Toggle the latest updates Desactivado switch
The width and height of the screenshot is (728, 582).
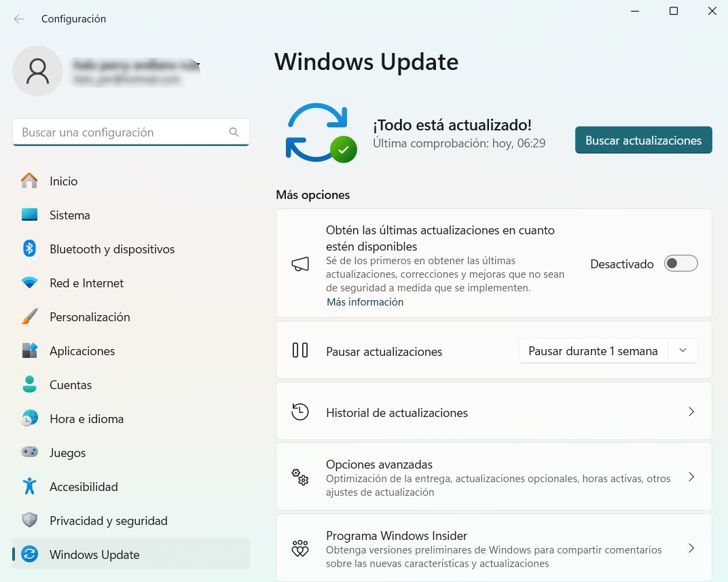[x=680, y=263]
